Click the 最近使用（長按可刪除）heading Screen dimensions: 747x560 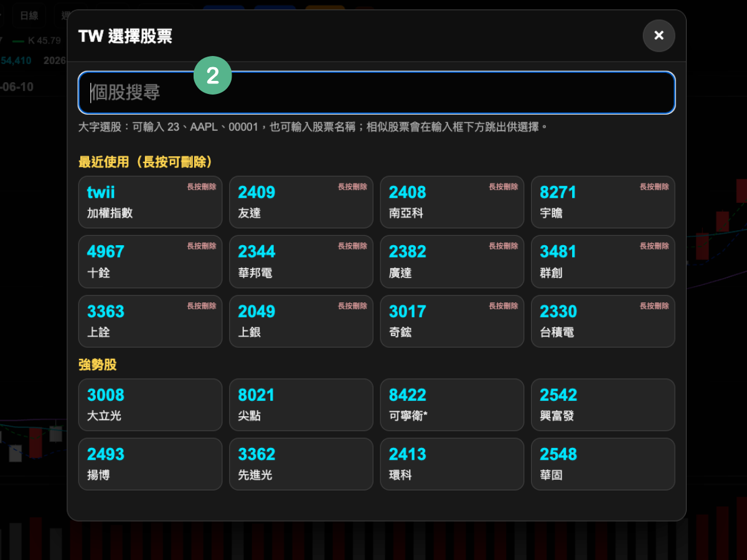pos(146,162)
